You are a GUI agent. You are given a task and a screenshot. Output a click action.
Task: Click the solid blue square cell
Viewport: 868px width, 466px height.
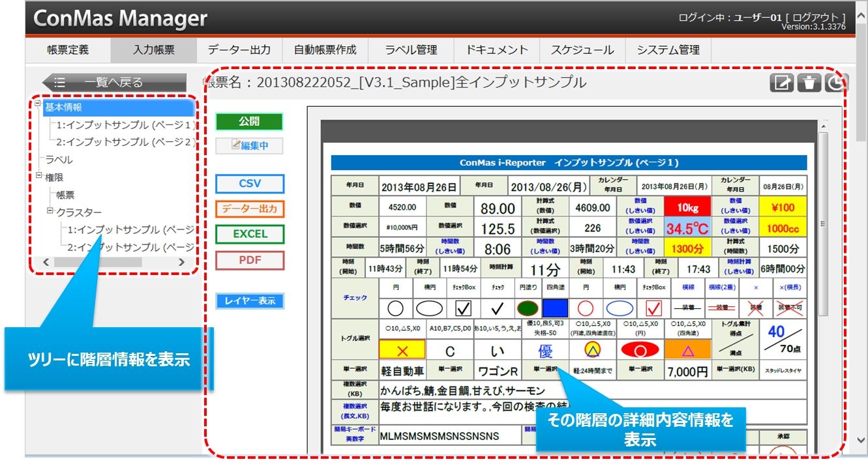point(556,308)
